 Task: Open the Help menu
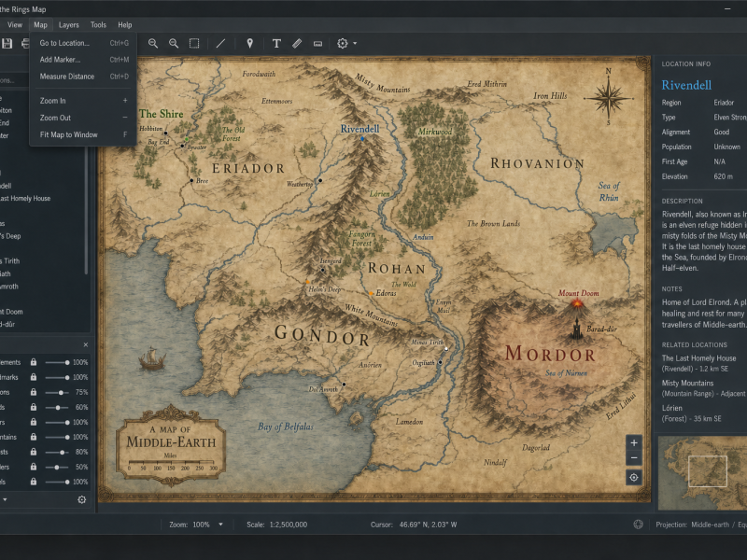point(125,25)
